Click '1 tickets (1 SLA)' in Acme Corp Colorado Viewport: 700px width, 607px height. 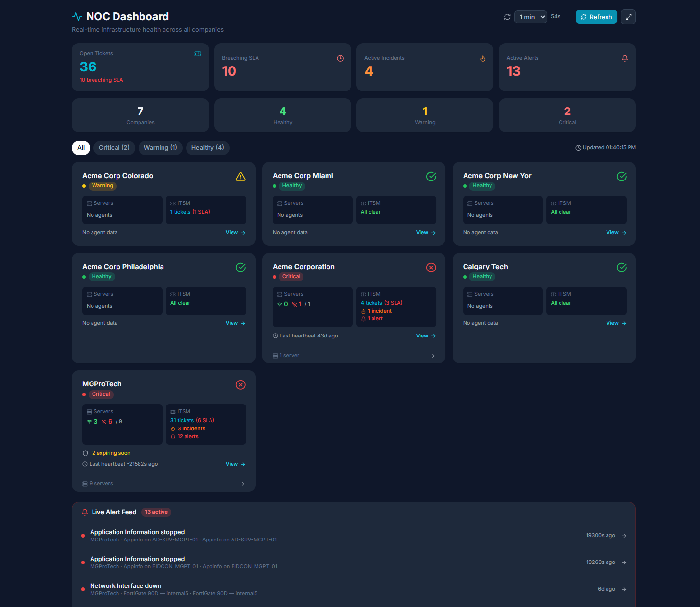pos(190,212)
